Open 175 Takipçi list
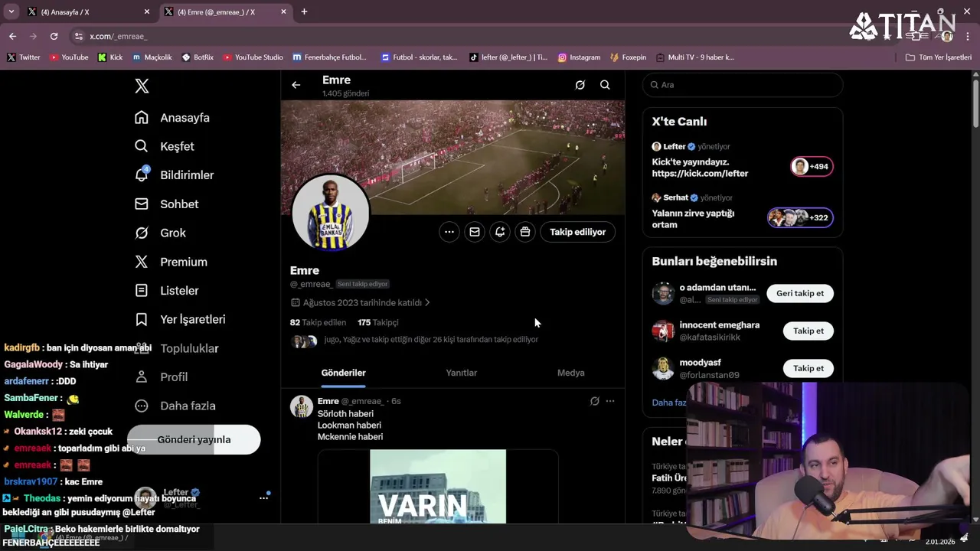The width and height of the screenshot is (980, 551). 377,323
